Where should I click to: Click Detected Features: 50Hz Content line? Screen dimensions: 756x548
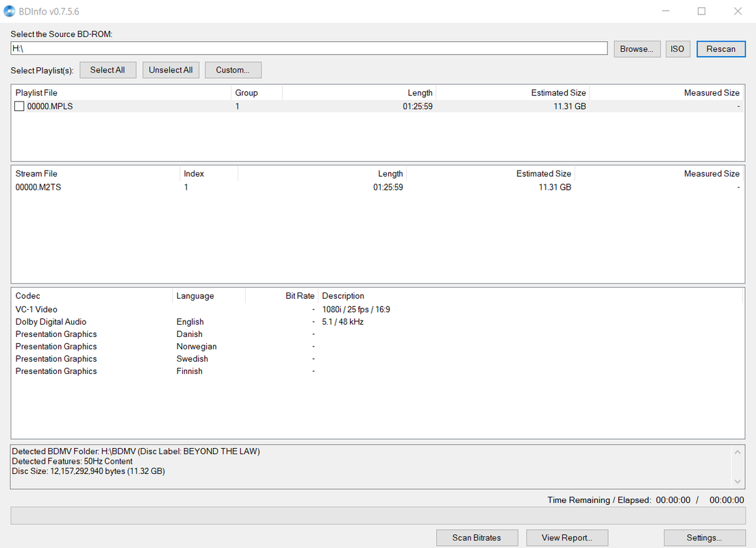point(73,461)
